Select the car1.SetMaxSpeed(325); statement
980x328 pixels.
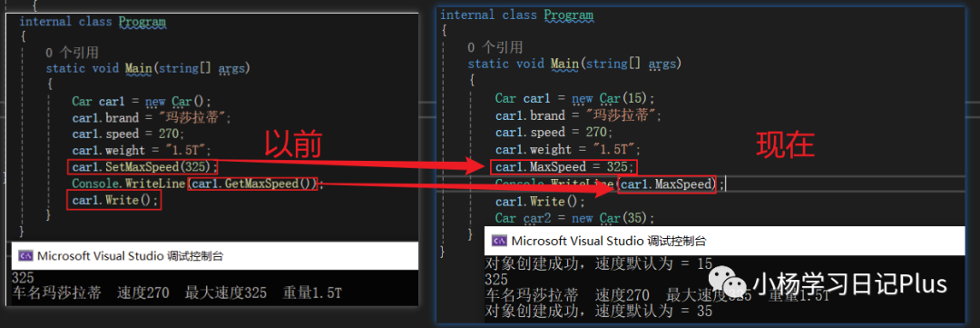click(144, 167)
